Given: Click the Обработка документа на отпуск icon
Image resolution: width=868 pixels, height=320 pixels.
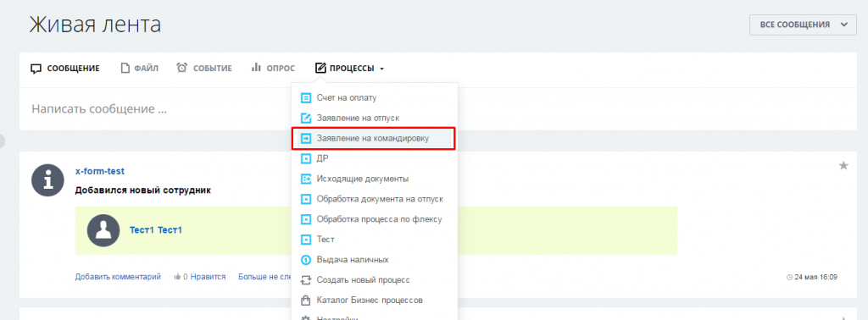Looking at the screenshot, I should (305, 199).
